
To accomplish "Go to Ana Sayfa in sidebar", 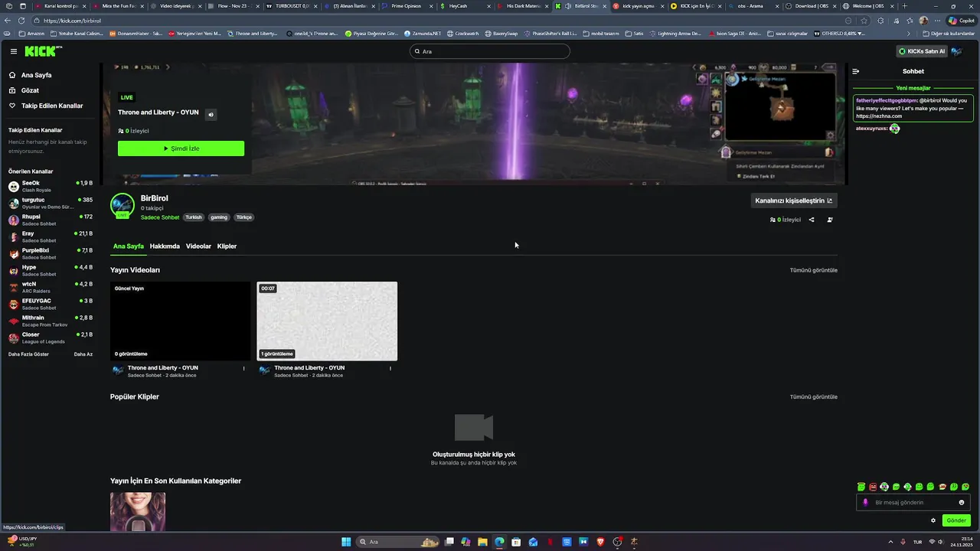I will (31, 75).
